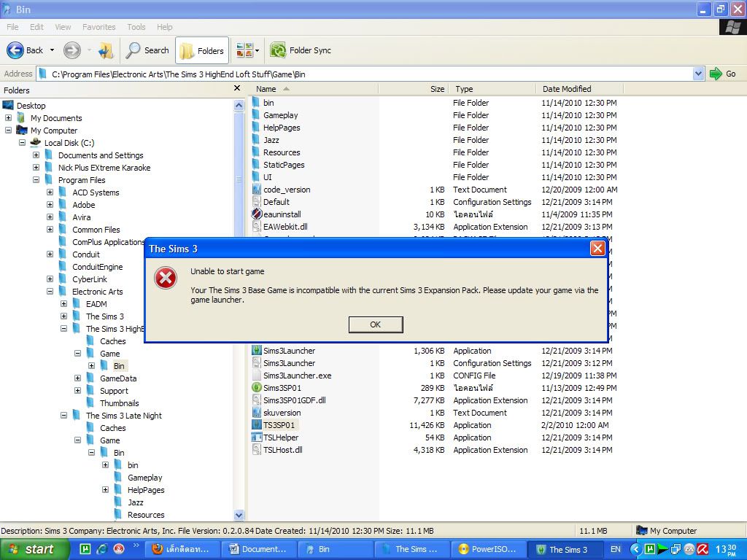
Task: Click OK in the Sims 3 error dialog
Action: [x=376, y=324]
